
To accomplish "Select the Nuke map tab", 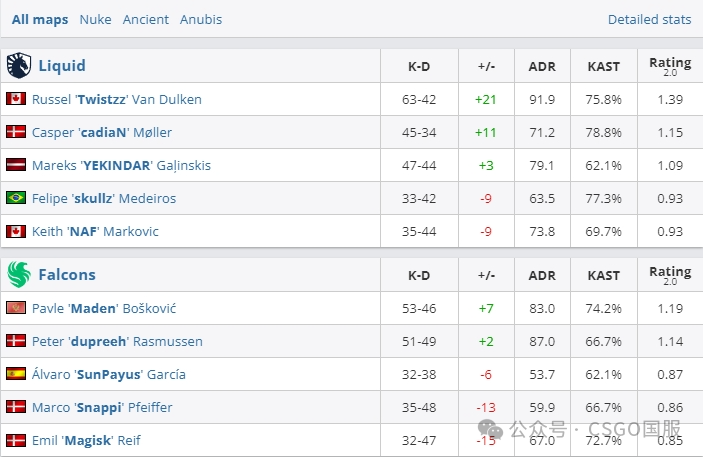I will (95, 19).
